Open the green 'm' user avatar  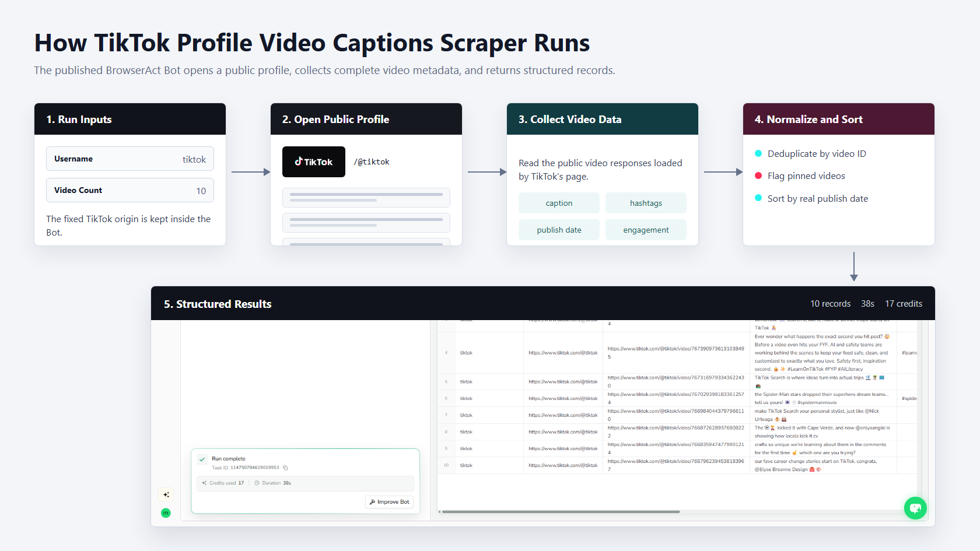pyautogui.click(x=166, y=513)
